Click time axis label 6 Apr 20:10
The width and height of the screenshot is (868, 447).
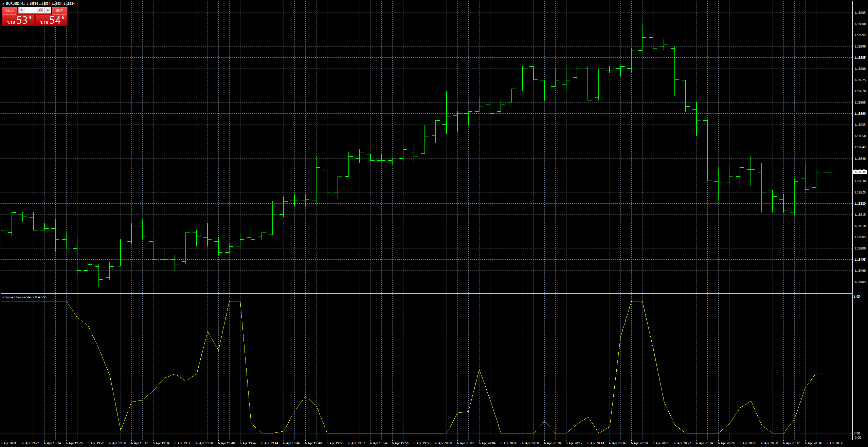pos(552,443)
